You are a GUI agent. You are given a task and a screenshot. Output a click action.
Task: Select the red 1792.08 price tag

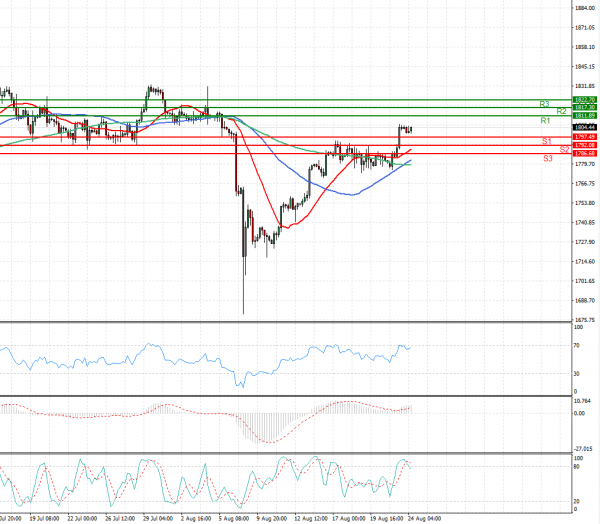[x=584, y=145]
